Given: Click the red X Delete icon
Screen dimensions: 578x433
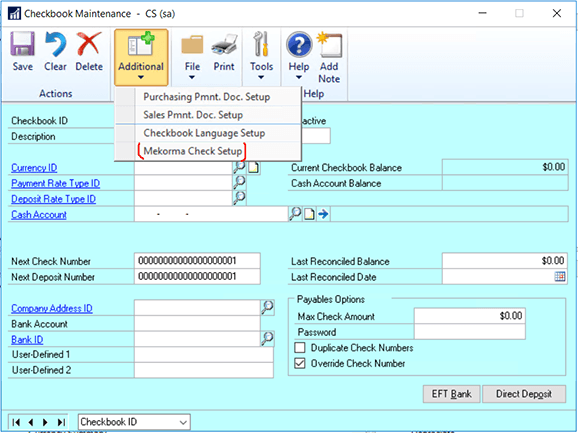Looking at the screenshot, I should (x=89, y=44).
